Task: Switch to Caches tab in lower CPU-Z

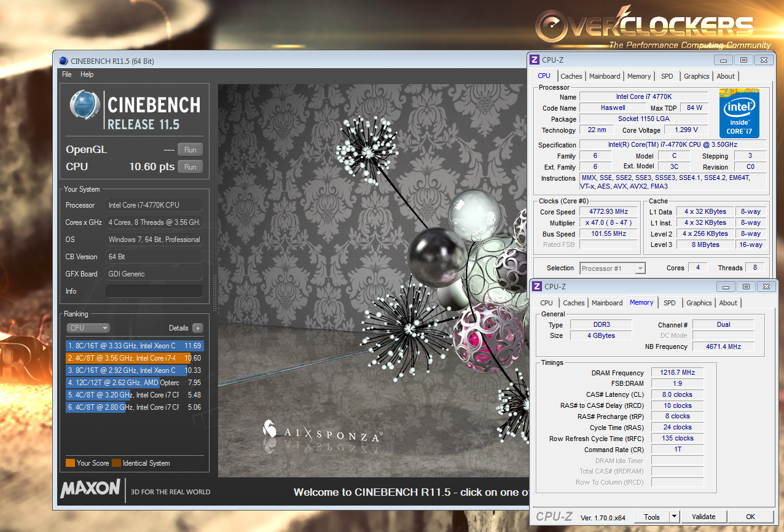Action: (574, 303)
